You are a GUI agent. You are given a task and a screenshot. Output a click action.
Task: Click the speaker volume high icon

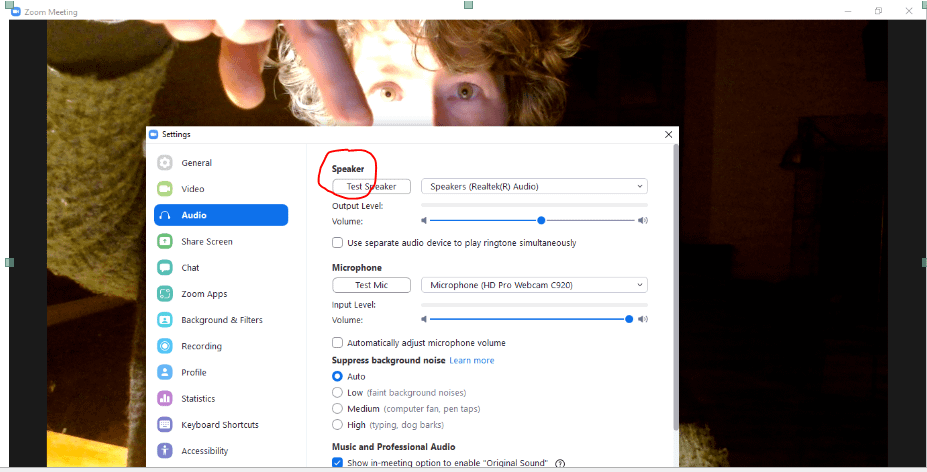click(643, 221)
